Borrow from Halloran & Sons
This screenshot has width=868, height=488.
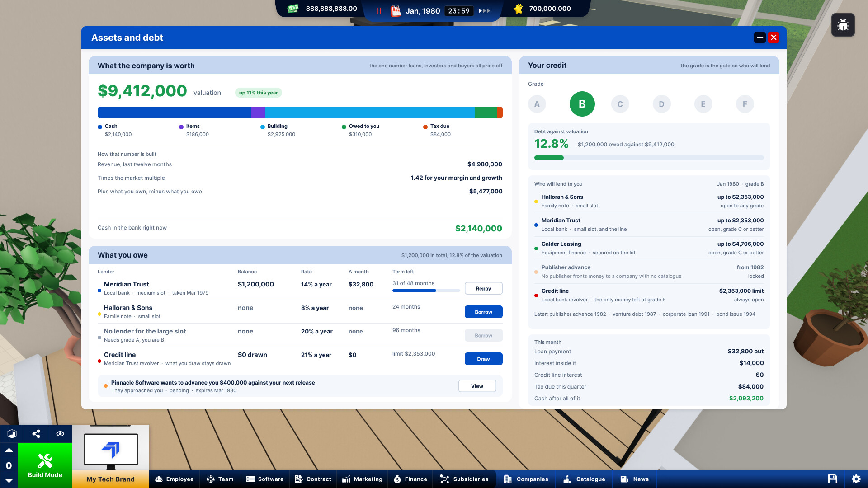[x=483, y=312]
